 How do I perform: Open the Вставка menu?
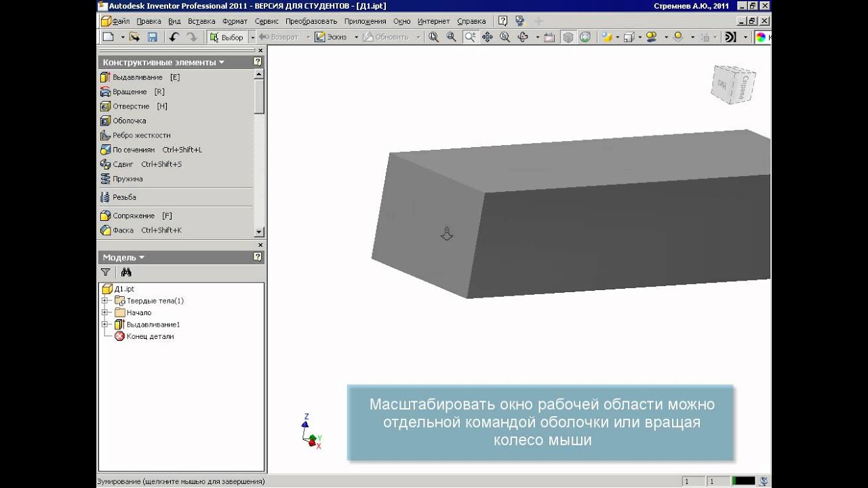(x=201, y=21)
